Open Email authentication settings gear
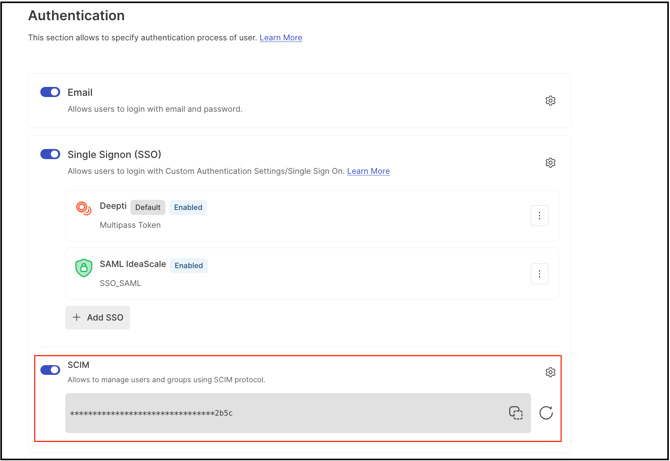Image resolution: width=670 pixels, height=461 pixels. tap(550, 100)
